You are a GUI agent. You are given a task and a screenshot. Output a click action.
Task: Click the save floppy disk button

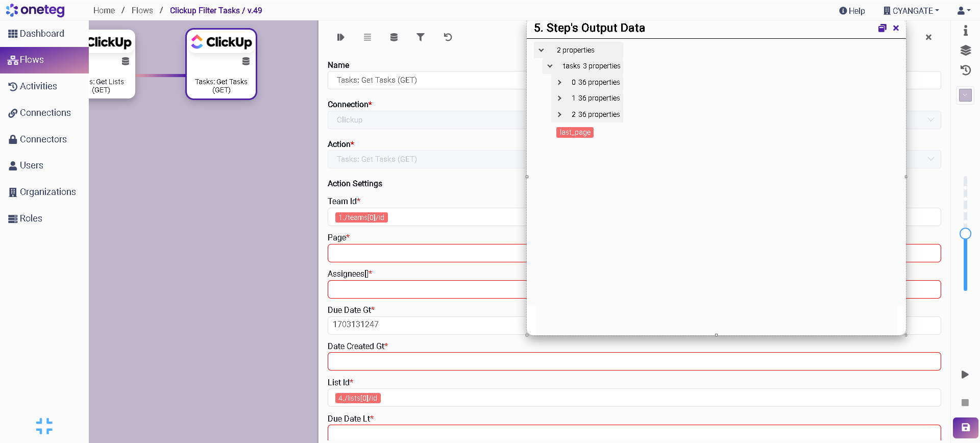[965, 428]
